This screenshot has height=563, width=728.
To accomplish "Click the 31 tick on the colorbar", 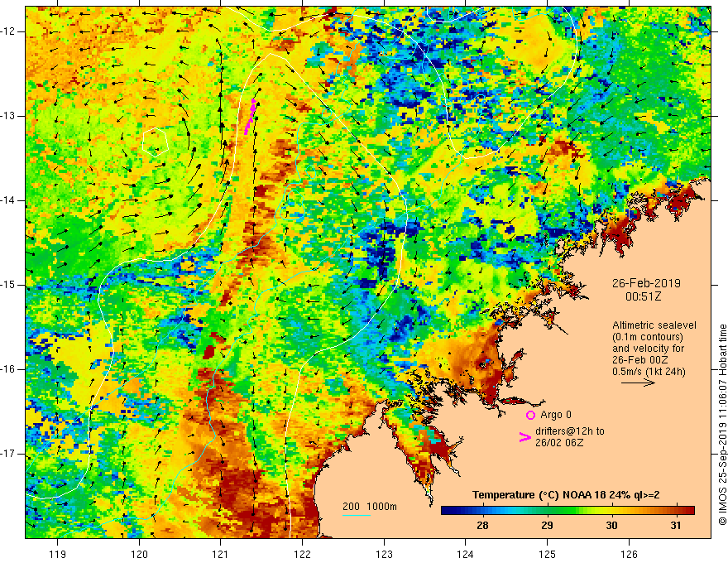I will pyautogui.click(x=676, y=526).
